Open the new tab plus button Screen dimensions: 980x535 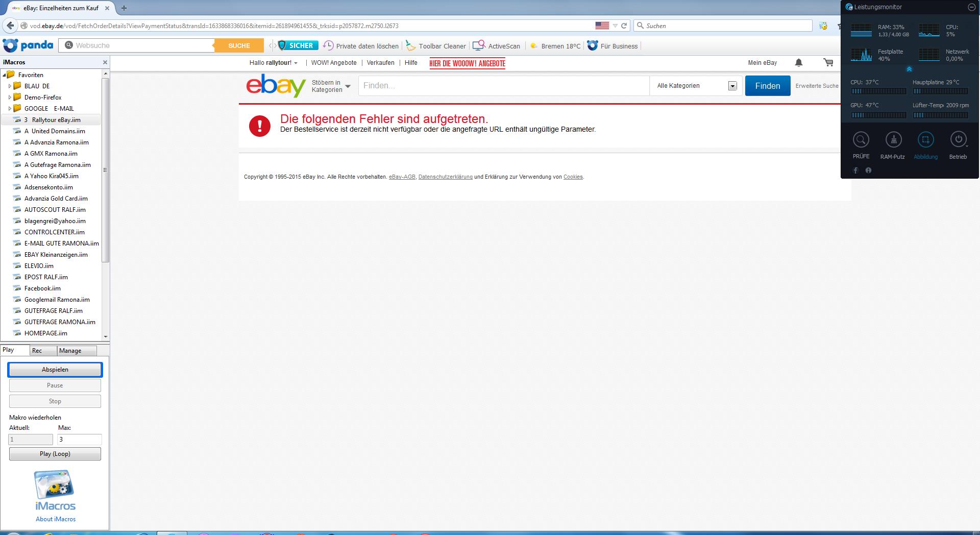pyautogui.click(x=124, y=8)
